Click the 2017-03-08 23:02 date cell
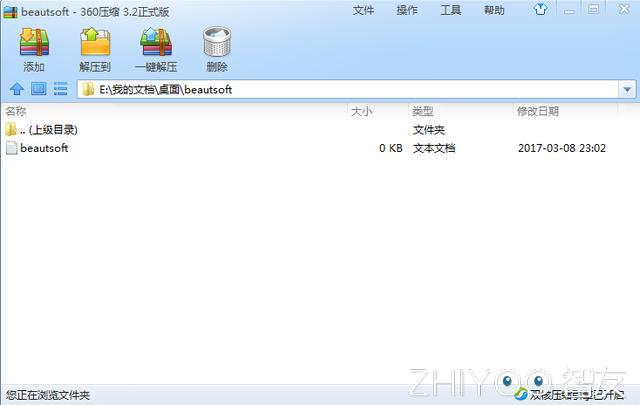 tap(562, 148)
